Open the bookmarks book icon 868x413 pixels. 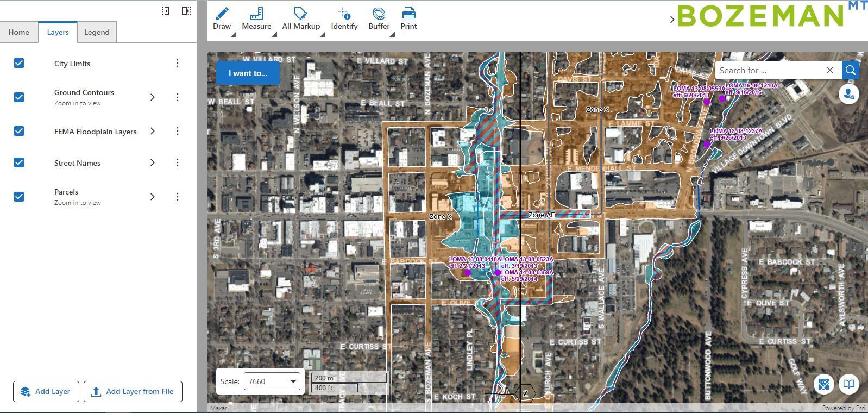848,384
